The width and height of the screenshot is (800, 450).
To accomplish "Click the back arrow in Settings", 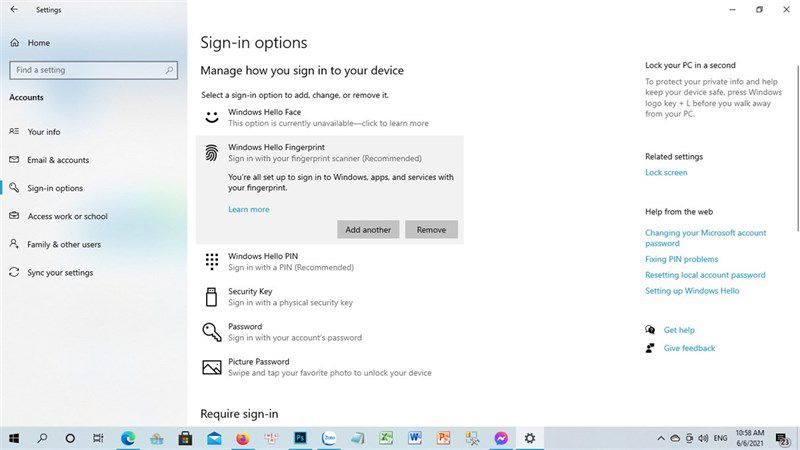I will coord(14,9).
